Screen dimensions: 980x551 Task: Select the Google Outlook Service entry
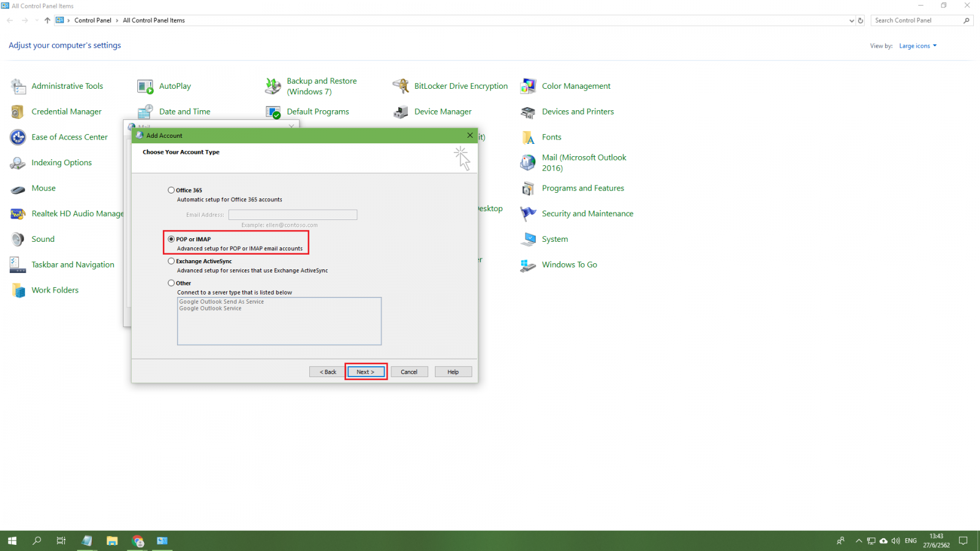click(x=210, y=309)
